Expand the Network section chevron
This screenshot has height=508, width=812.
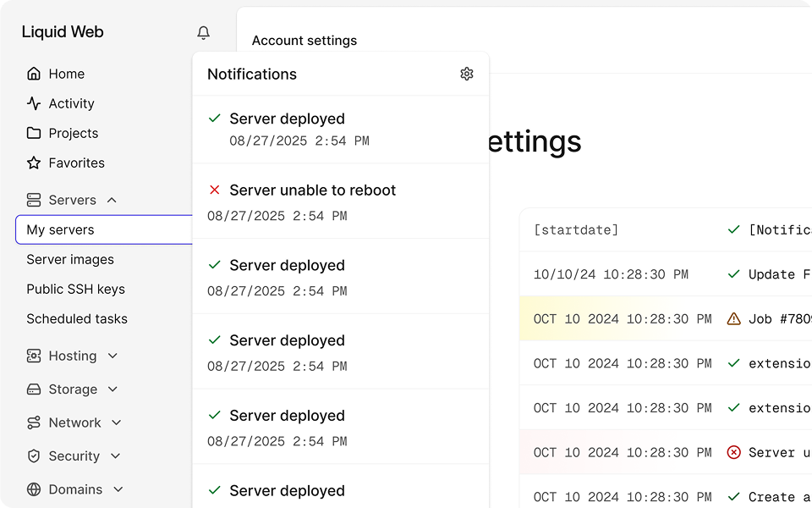[117, 422]
